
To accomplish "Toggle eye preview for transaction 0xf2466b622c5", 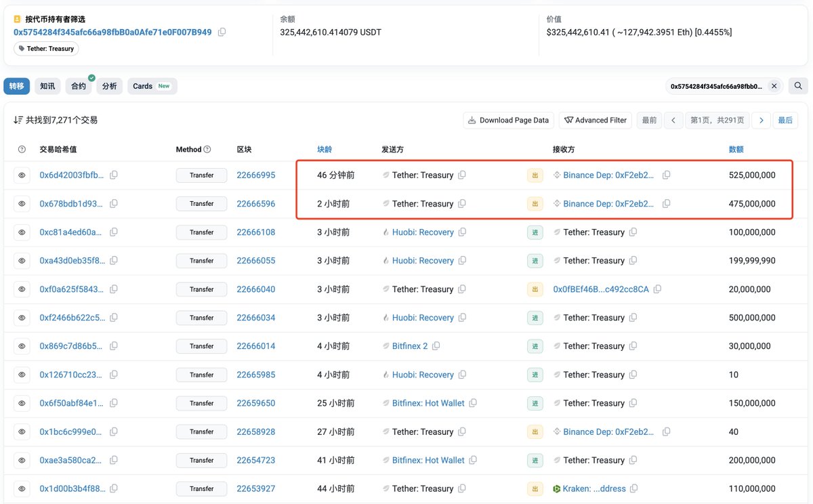I will tap(22, 318).
